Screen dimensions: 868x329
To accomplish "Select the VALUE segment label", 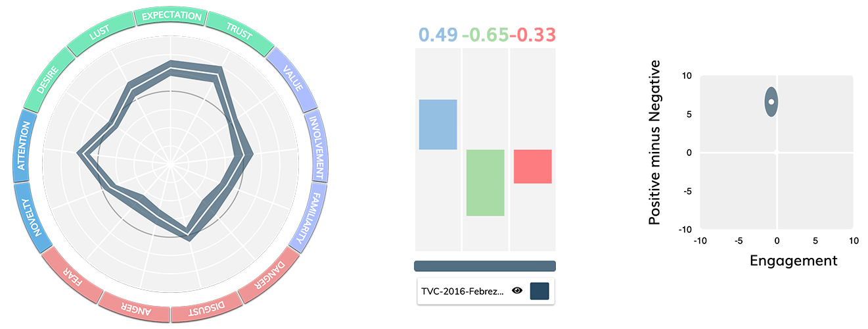I will (x=292, y=78).
